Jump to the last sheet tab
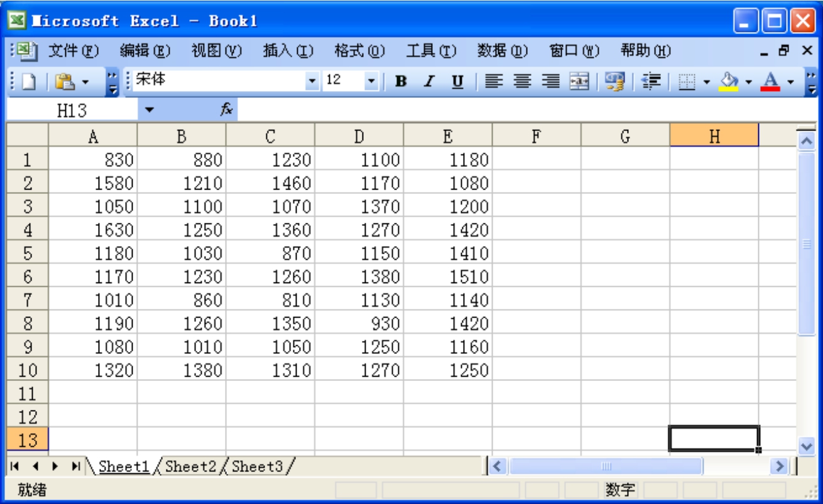 click(75, 466)
